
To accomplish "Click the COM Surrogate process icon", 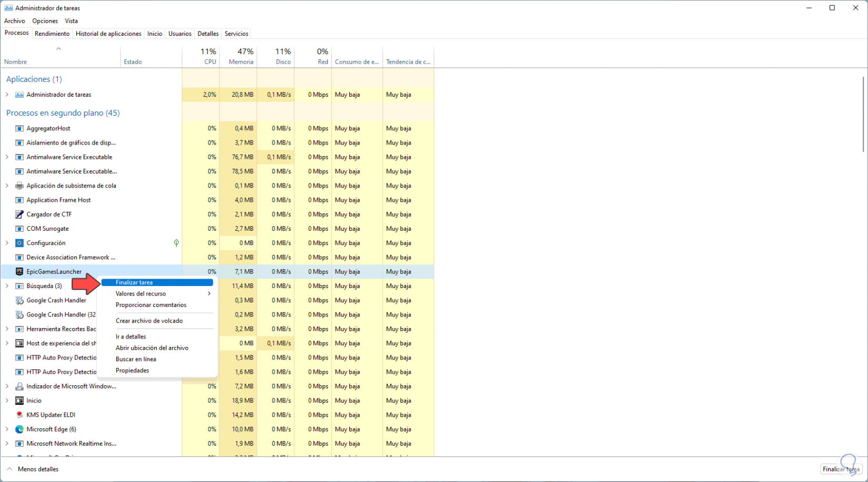I will pos(19,229).
